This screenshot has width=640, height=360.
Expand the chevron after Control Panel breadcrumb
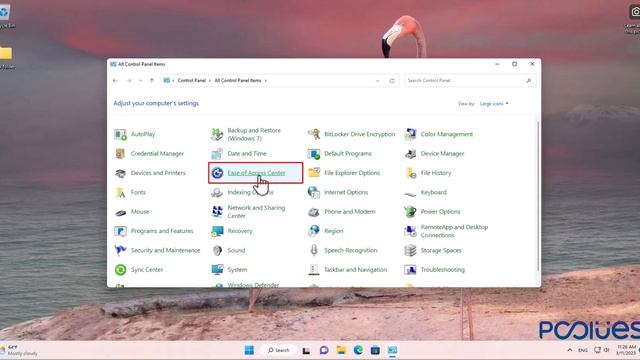tap(210, 81)
